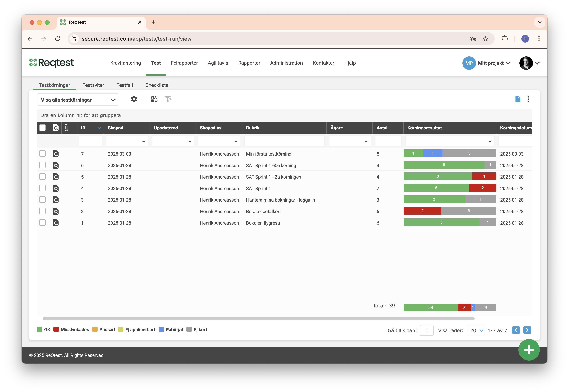Open Kravhantering in main navigation
569x392 pixels.
(126, 63)
